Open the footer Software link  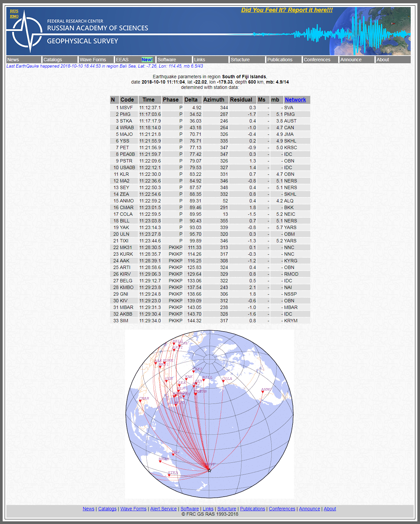190,509
